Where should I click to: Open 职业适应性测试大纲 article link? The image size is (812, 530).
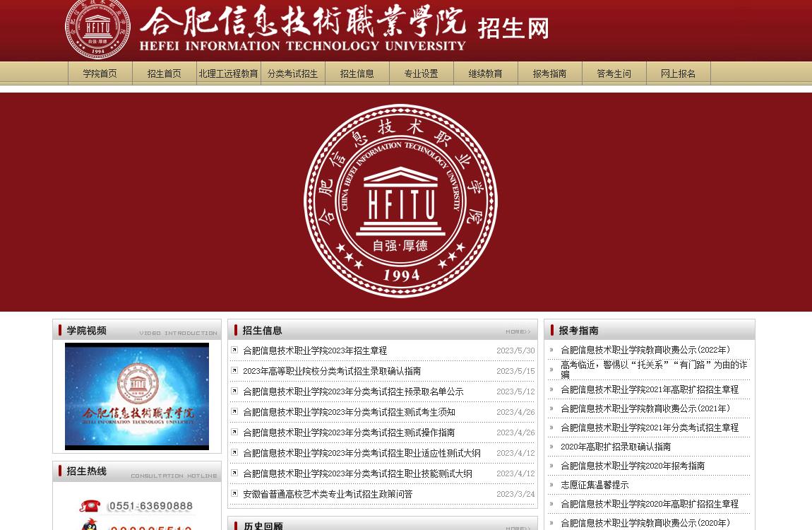tap(362, 453)
